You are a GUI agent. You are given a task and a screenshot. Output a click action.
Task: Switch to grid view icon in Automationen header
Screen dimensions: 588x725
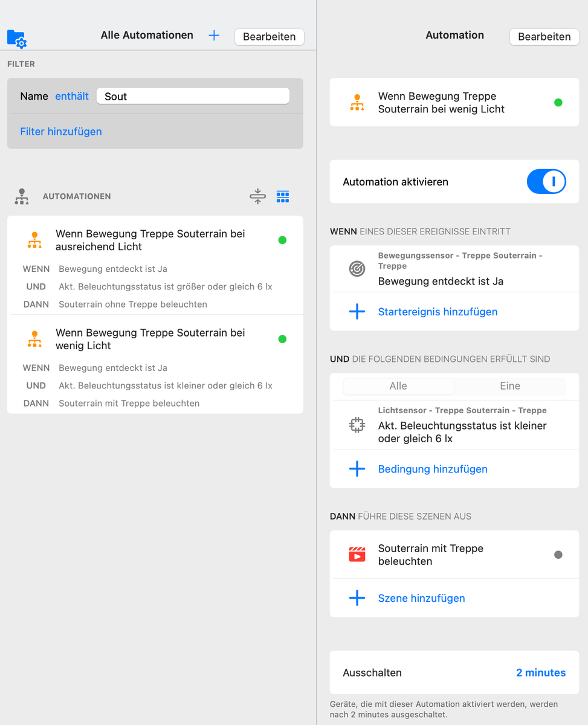click(x=282, y=196)
